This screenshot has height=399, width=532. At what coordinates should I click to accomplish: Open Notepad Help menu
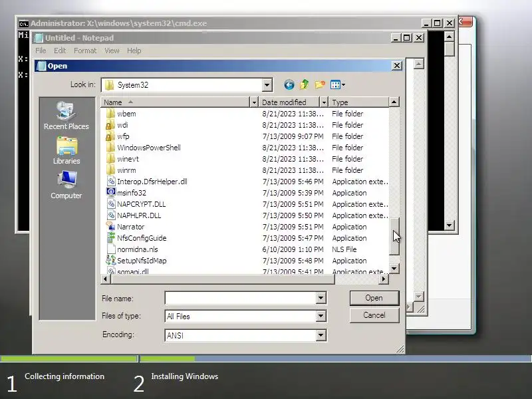pyautogui.click(x=134, y=51)
